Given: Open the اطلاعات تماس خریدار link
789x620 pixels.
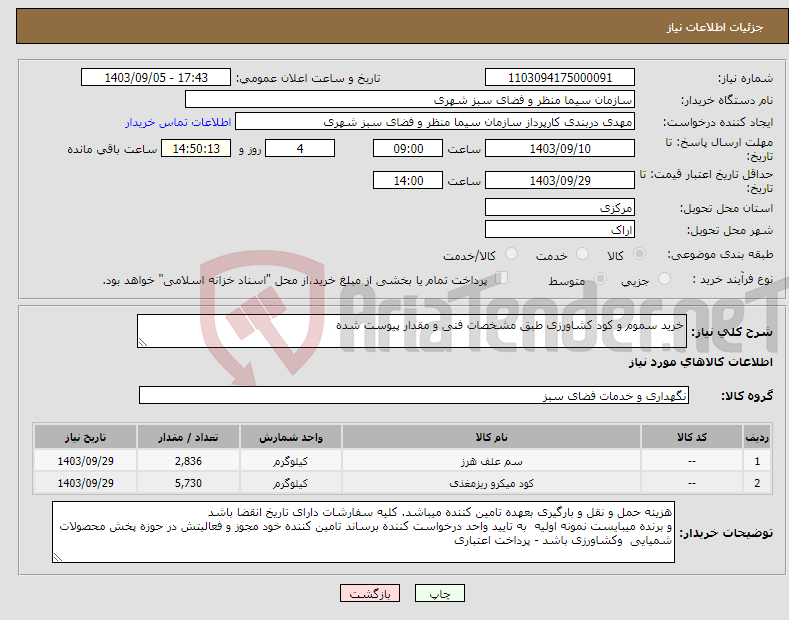Looking at the screenshot, I should pos(178,122).
